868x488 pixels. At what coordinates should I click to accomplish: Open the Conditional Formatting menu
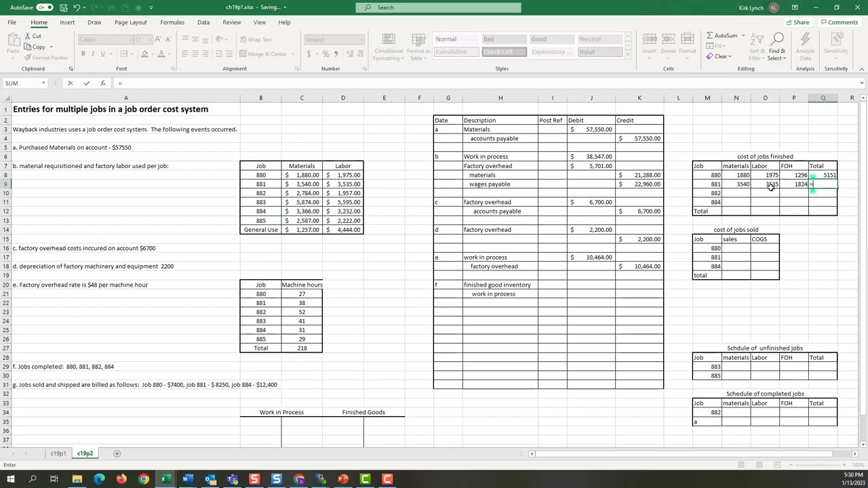click(x=388, y=46)
